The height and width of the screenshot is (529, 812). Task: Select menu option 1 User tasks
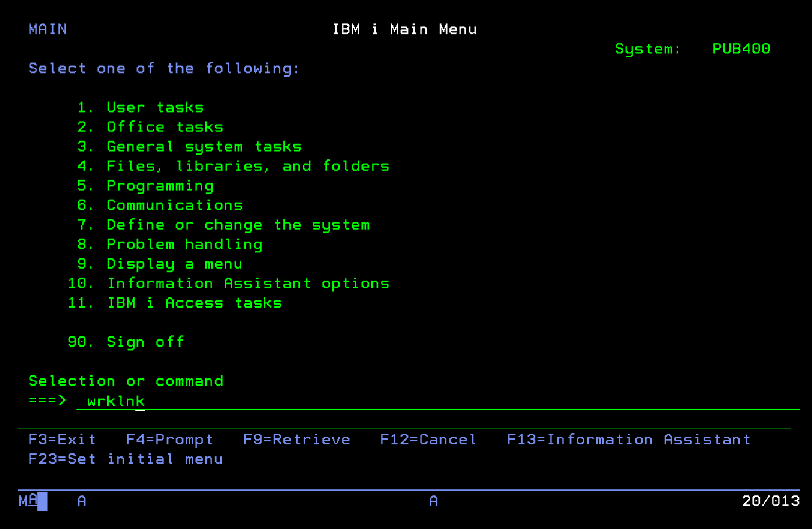point(155,108)
